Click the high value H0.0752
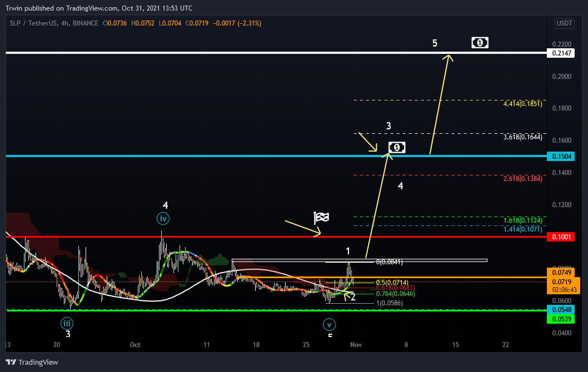This screenshot has width=588, height=372. pyautogui.click(x=142, y=23)
